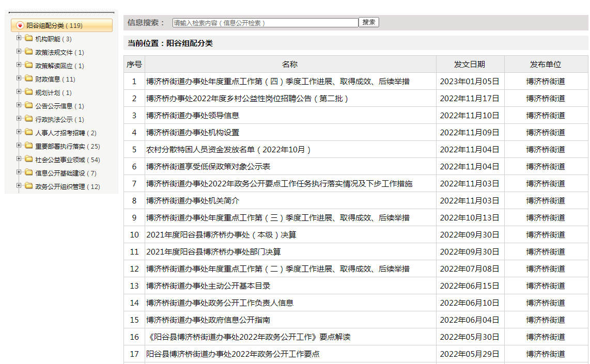Expand the 政务公开组织管理 tree node
The width and height of the screenshot is (590, 364).
click(x=19, y=186)
